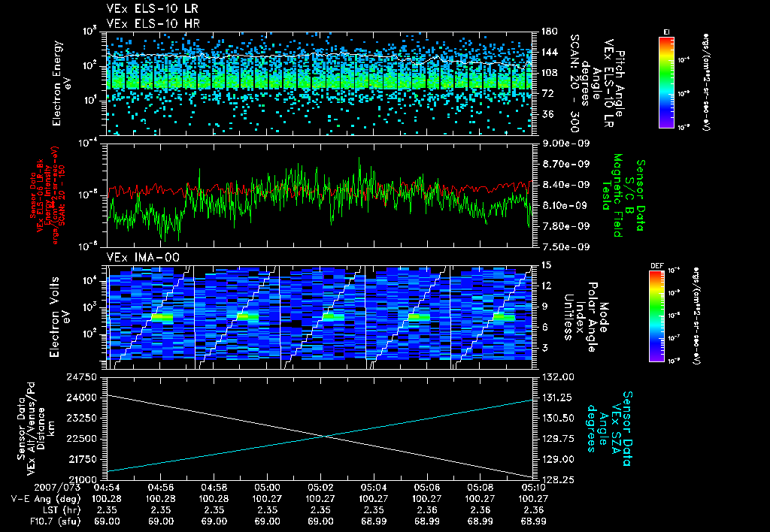Click the 22500 altitude tick label

tap(81, 439)
